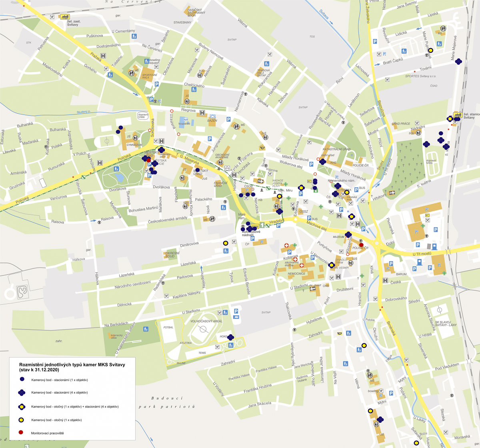Viewport: 480px width, 448px height.
Task: Click the red Monitorovací pracoviště legend dot
Action: point(22,433)
